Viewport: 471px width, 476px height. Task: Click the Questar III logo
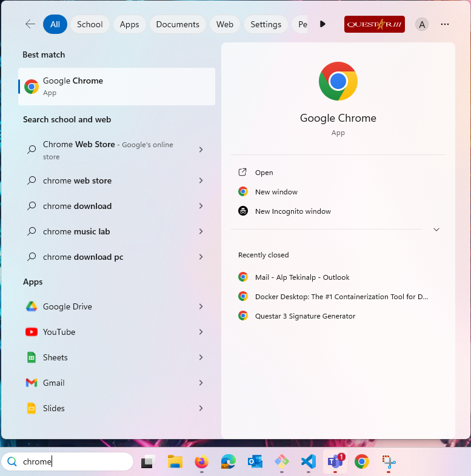tap(375, 24)
